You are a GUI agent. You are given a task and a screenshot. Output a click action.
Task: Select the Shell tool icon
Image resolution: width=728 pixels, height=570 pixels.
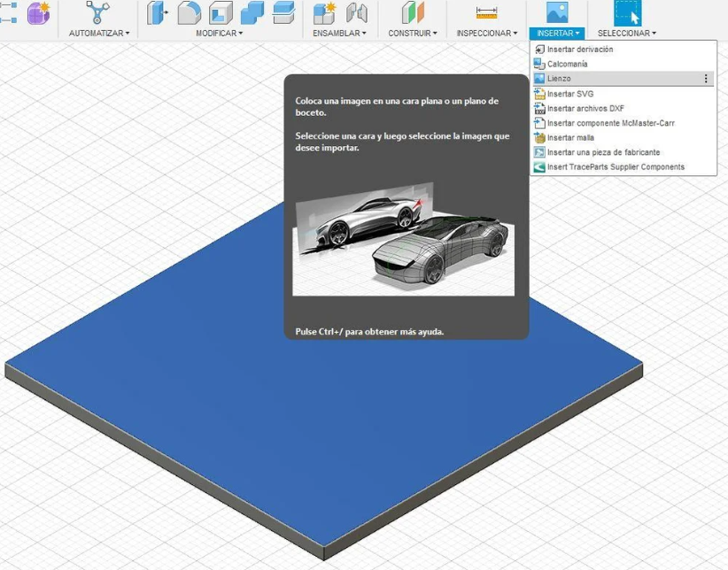pos(221,12)
